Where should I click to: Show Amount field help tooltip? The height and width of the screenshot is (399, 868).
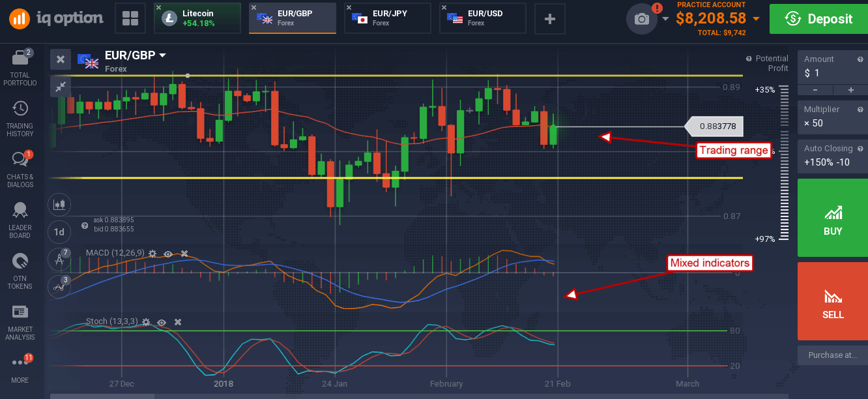(x=861, y=59)
